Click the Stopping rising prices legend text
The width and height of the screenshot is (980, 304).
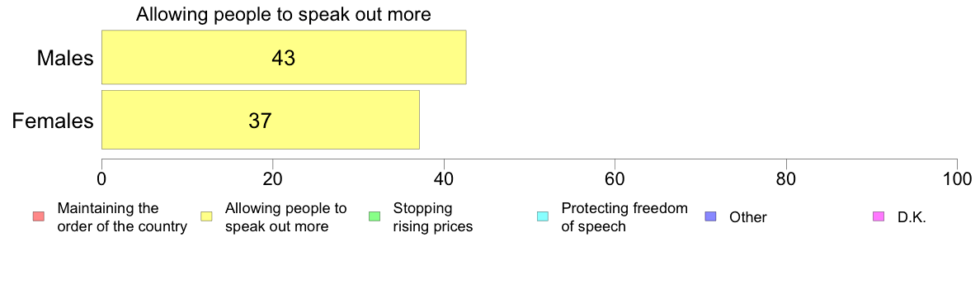[x=432, y=216]
